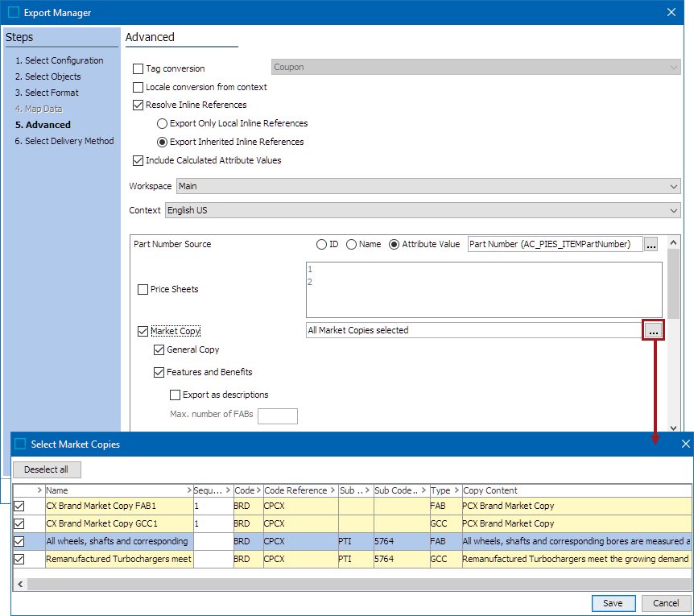Close the Select Market Copies dialog
694x616 pixels.
click(685, 444)
